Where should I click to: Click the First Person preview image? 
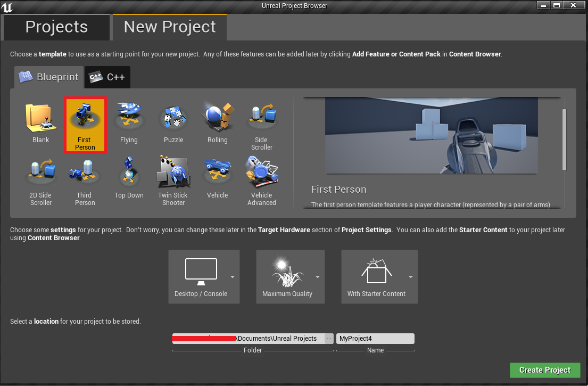[431, 135]
